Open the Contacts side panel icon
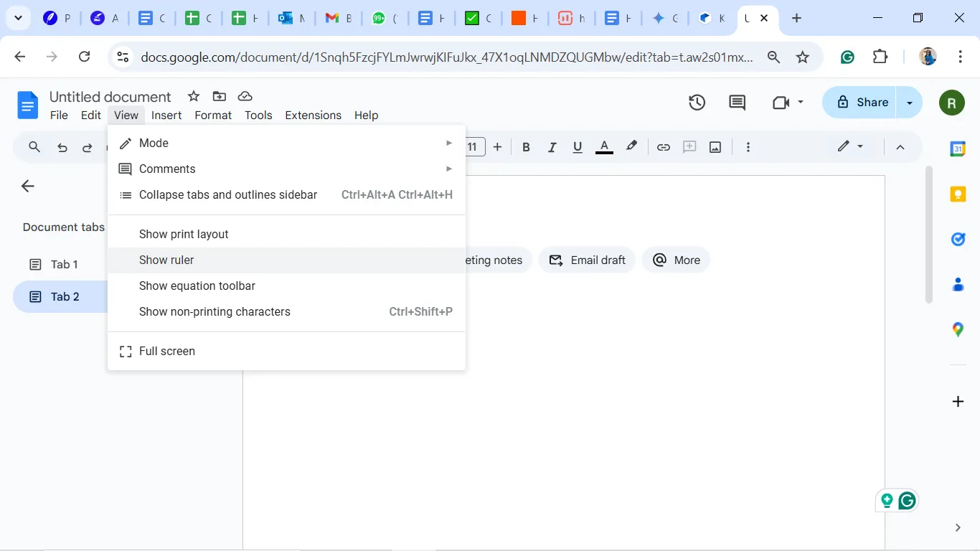This screenshot has height=551, width=980. pos(958,285)
